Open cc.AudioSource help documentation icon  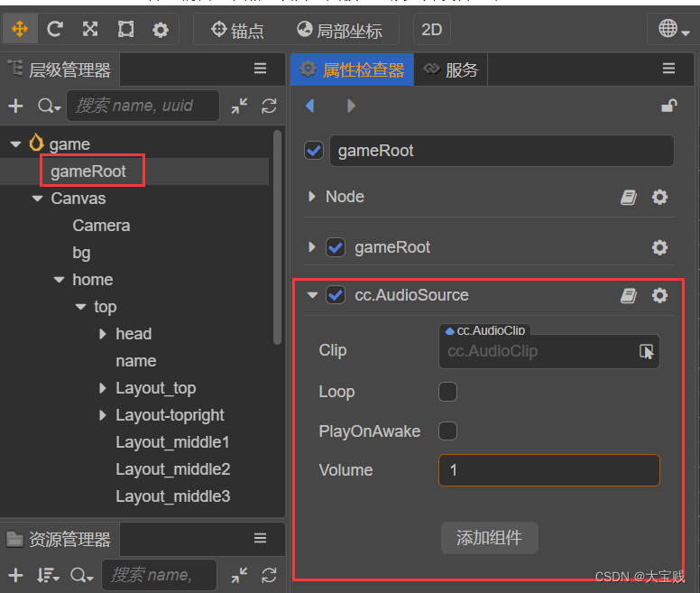coord(629,295)
